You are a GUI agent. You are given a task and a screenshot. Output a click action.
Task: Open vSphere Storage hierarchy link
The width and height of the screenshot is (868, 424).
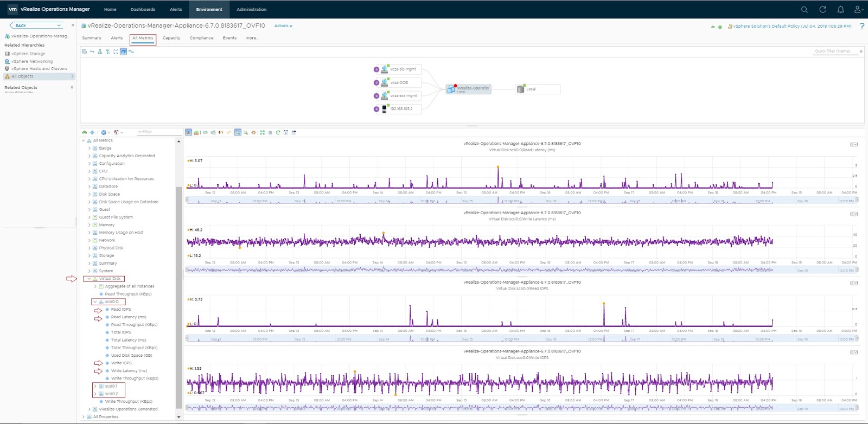click(28, 54)
